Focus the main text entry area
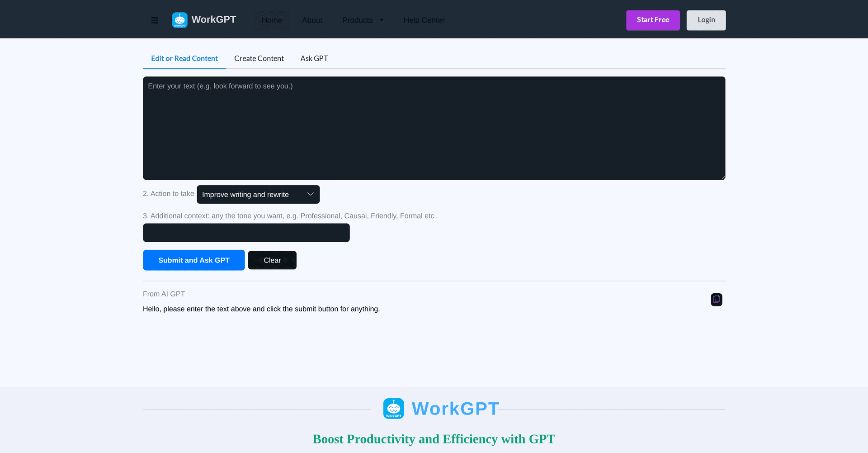This screenshot has width=868, height=453. (x=434, y=128)
